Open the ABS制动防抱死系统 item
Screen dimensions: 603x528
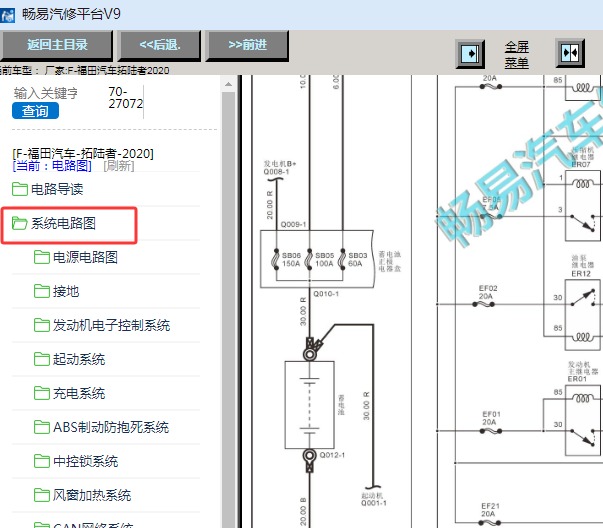click(x=111, y=427)
